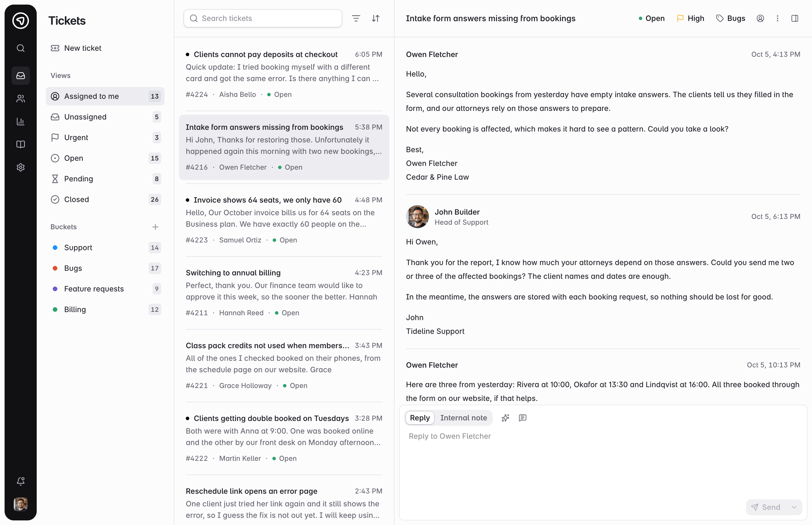
Task: Open the contacts people icon
Action: (x=20, y=99)
